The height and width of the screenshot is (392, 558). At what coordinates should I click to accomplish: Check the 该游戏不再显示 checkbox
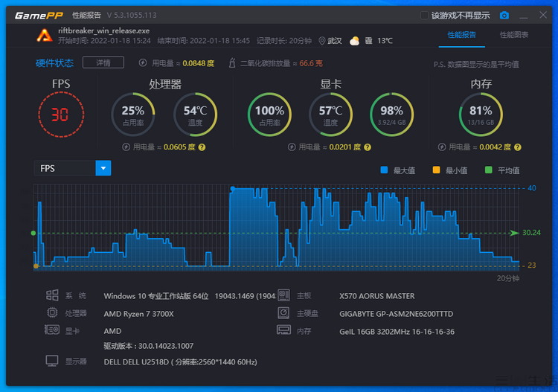click(x=424, y=16)
